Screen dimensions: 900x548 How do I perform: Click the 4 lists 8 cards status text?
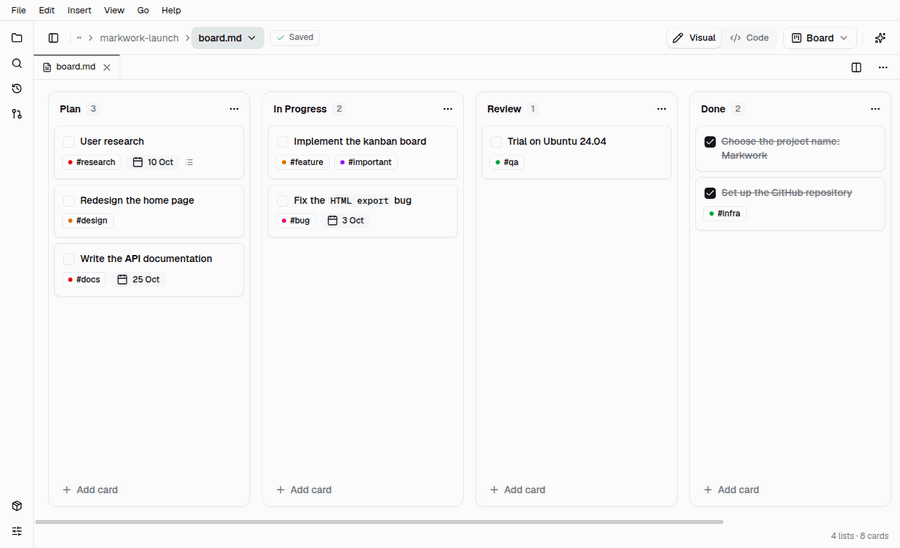tap(859, 536)
